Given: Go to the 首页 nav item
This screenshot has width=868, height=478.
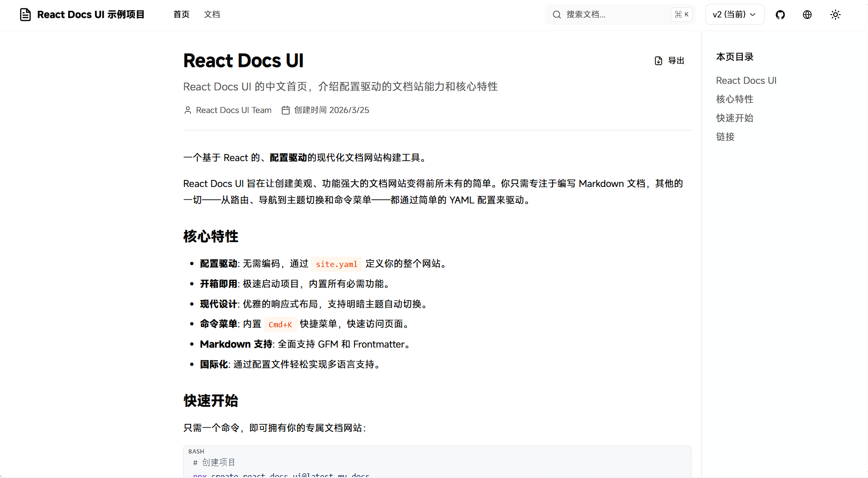Looking at the screenshot, I should [x=181, y=15].
